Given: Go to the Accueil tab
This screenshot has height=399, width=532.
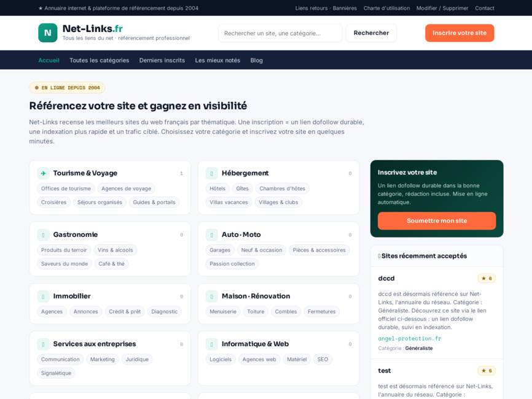Looking at the screenshot, I should click(49, 60).
